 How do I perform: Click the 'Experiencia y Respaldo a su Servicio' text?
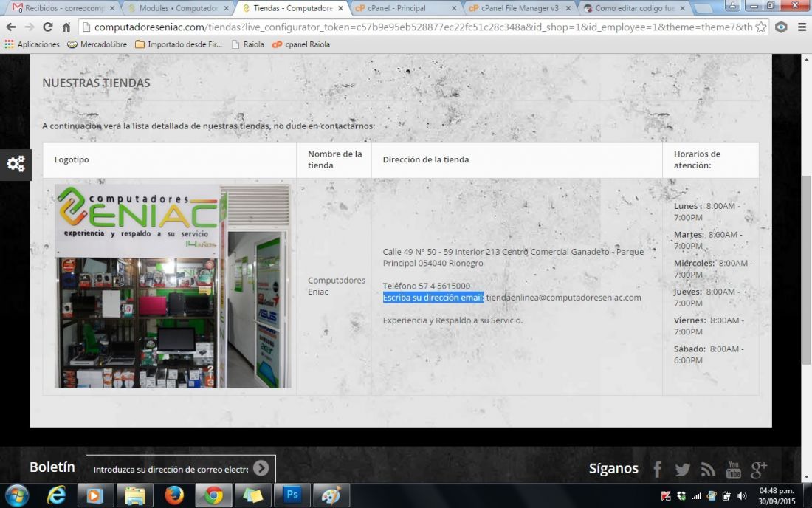[x=453, y=320]
